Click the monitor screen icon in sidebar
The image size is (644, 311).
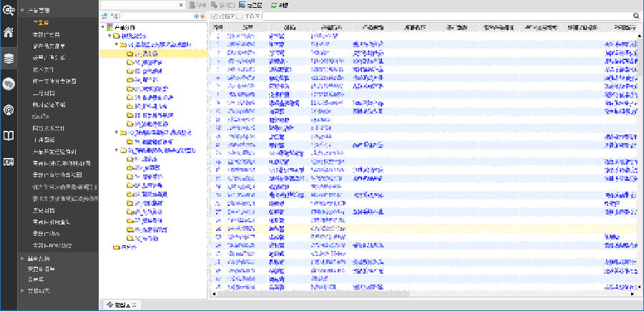(x=9, y=162)
